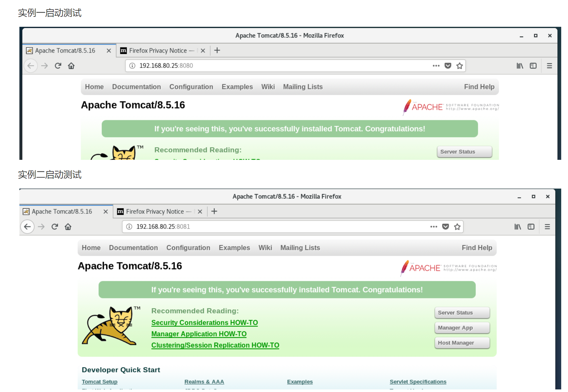Open the Servlet Specifications link
Image resolution: width=568 pixels, height=392 pixels.
[418, 382]
